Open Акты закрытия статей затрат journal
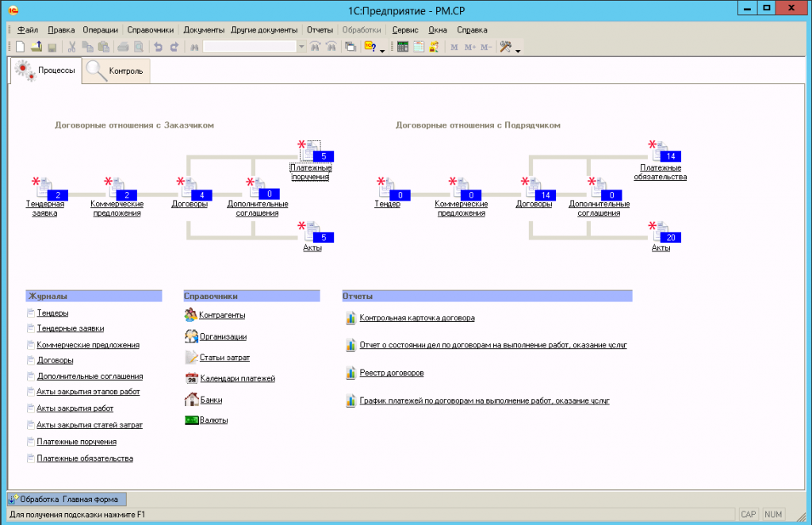Viewport: 812px width, 525px height. pyautogui.click(x=90, y=425)
